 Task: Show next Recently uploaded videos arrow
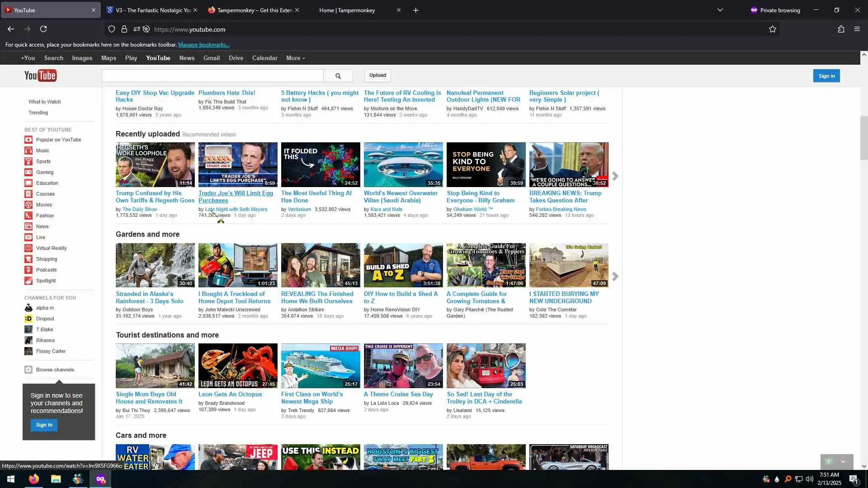[x=615, y=176]
